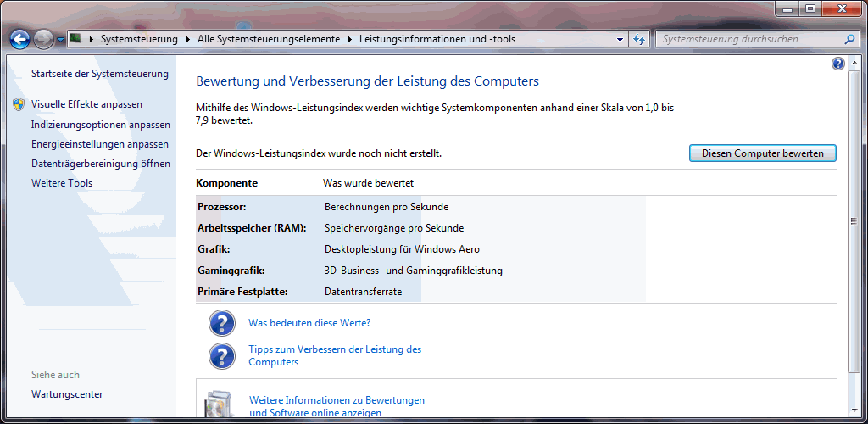Screen dimensions: 868x424
Task: Maximize the control panel window
Action: (810, 8)
